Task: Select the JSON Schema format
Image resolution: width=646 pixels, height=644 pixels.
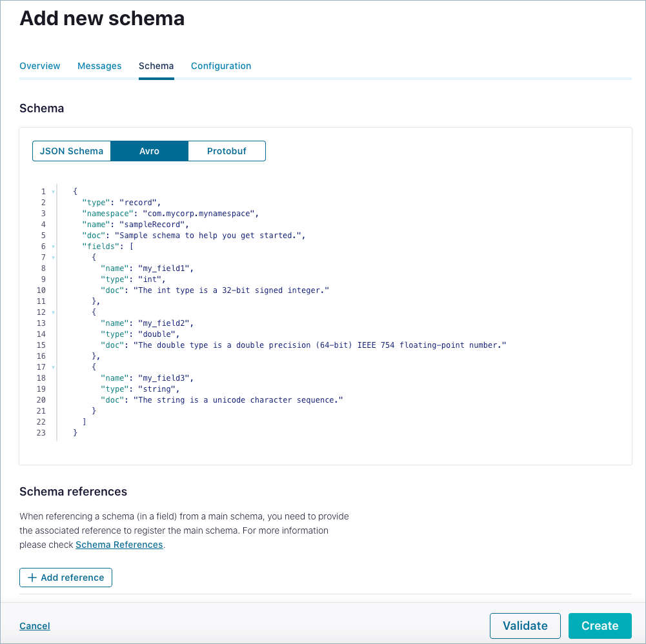Action: pyautogui.click(x=72, y=150)
